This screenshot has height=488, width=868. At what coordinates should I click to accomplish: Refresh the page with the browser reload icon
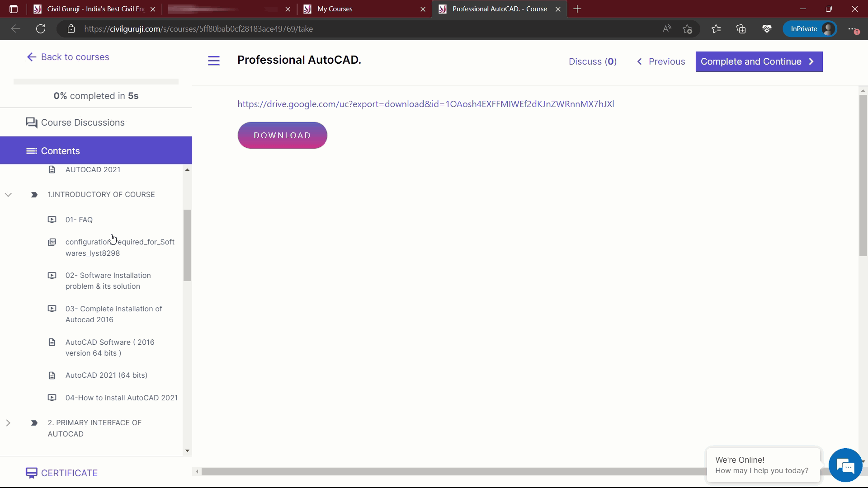[x=41, y=29]
